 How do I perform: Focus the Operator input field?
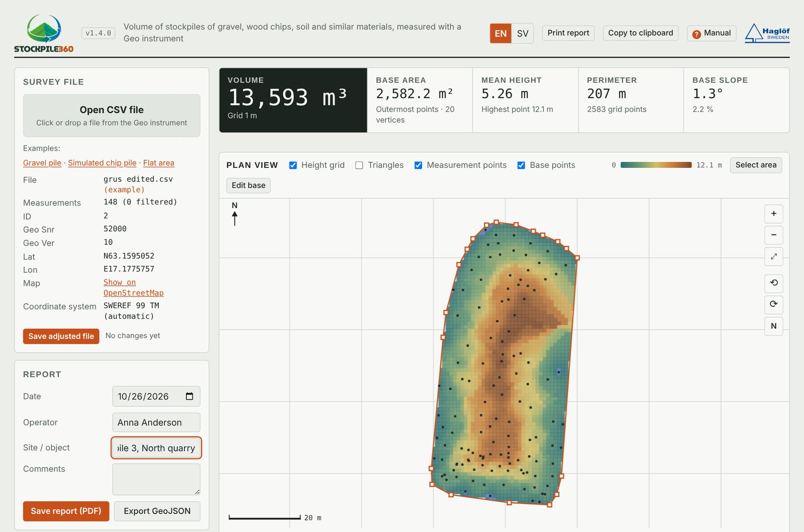click(156, 422)
